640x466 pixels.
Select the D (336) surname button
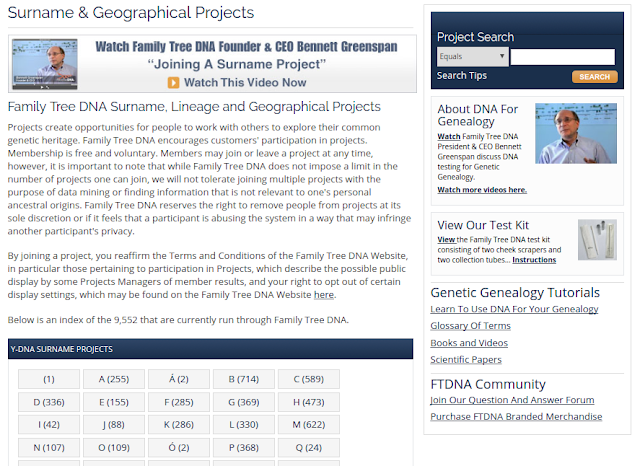click(x=49, y=402)
